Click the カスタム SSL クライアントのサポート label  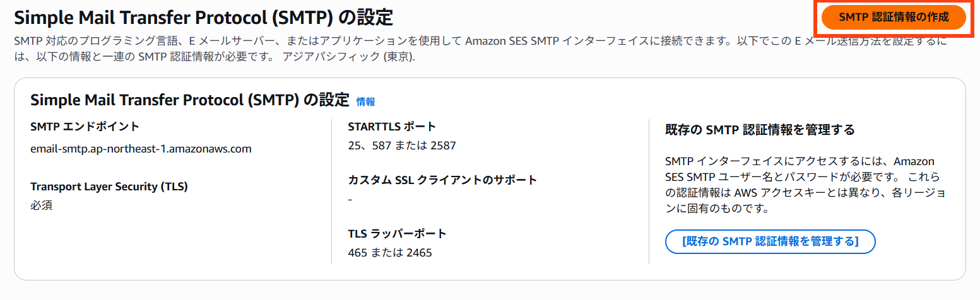[x=442, y=180]
